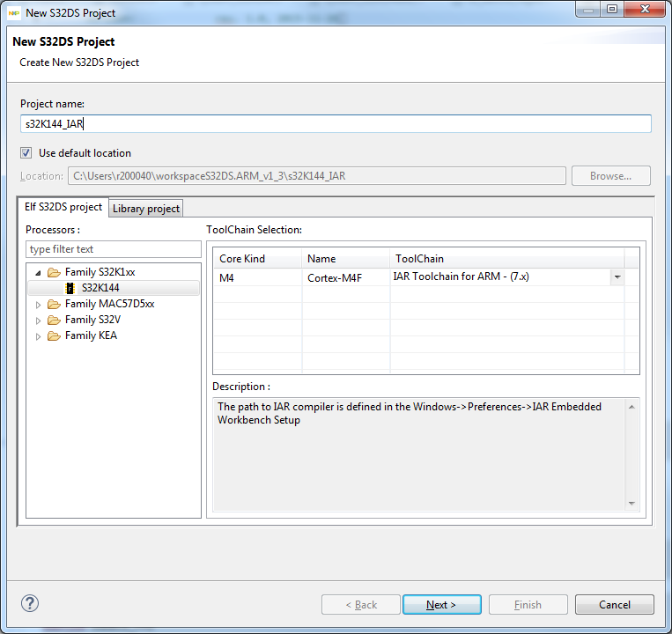Expand the Family KEA tree node

tap(38, 336)
